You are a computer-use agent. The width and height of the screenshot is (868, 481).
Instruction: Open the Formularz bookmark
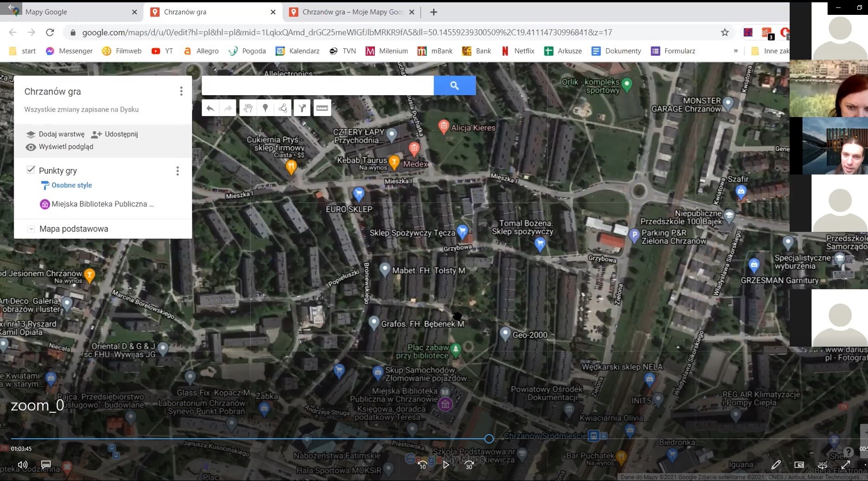pos(673,51)
